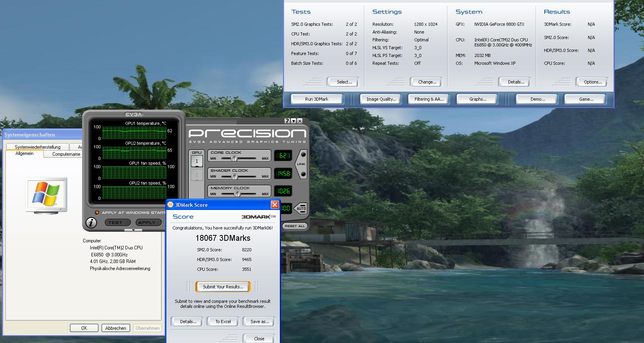Click the upper Link indicator dot
Screen dimensions: 644x343
click(303, 155)
